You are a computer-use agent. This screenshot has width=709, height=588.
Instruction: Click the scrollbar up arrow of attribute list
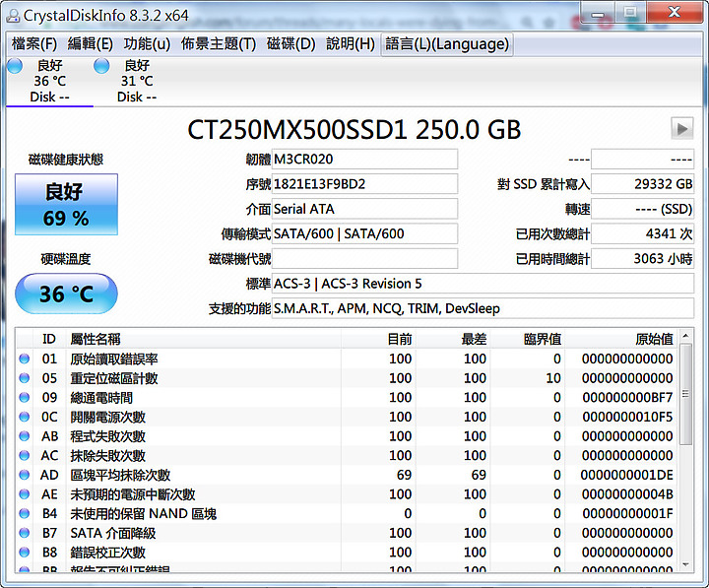coord(685,336)
